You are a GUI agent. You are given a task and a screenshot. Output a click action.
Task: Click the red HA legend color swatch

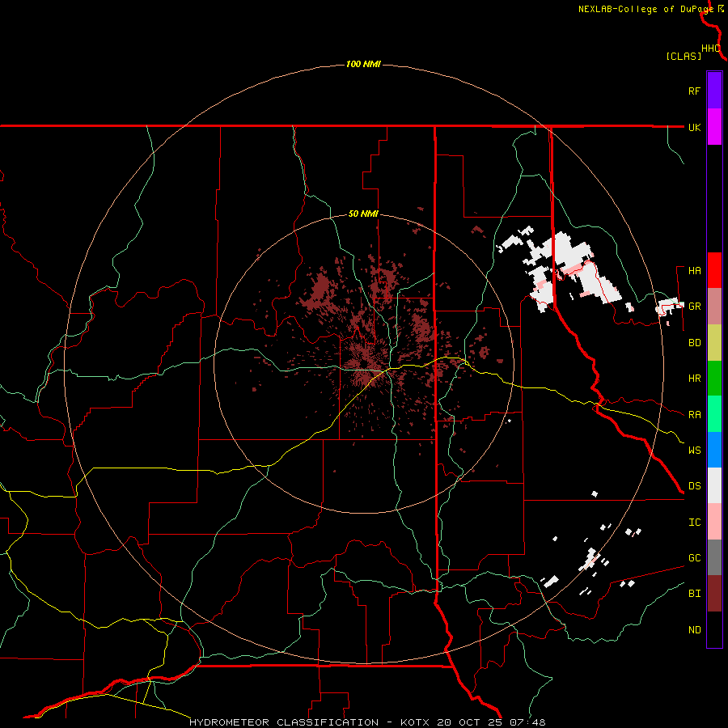pos(714,270)
